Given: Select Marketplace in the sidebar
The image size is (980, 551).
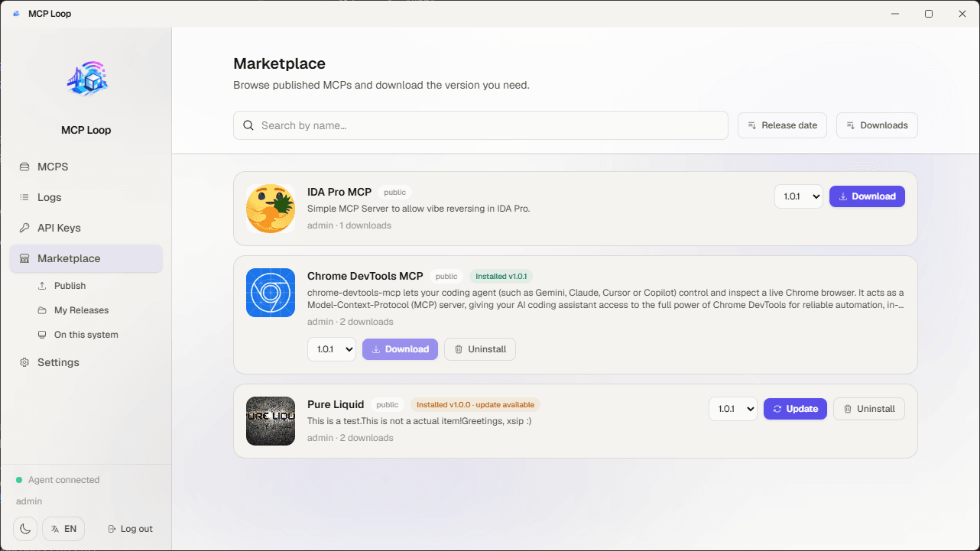Looking at the screenshot, I should pos(86,258).
